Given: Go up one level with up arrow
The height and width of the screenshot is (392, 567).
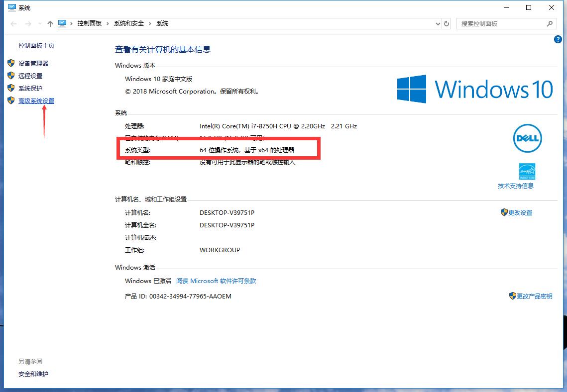Looking at the screenshot, I should tap(50, 24).
